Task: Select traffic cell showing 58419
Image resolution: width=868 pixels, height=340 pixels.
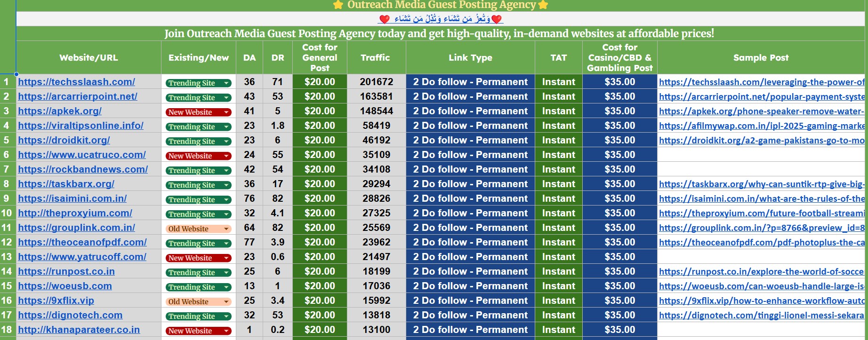Action: (376, 126)
